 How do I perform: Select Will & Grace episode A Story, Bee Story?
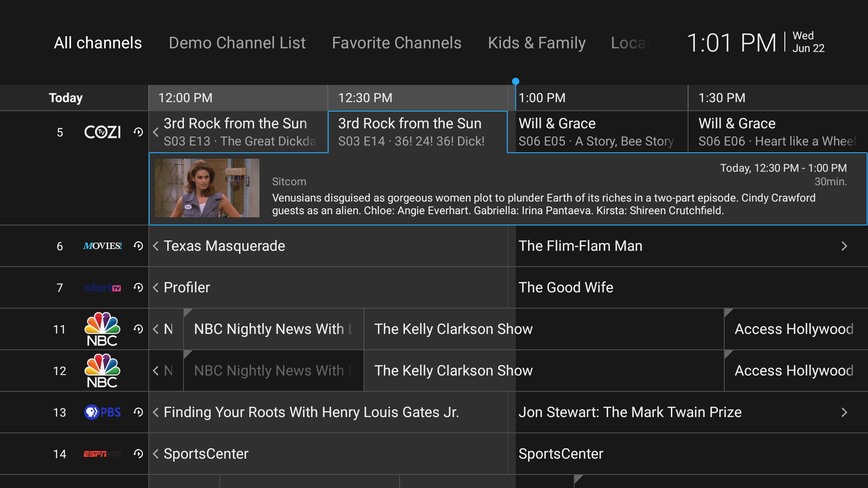pyautogui.click(x=596, y=132)
